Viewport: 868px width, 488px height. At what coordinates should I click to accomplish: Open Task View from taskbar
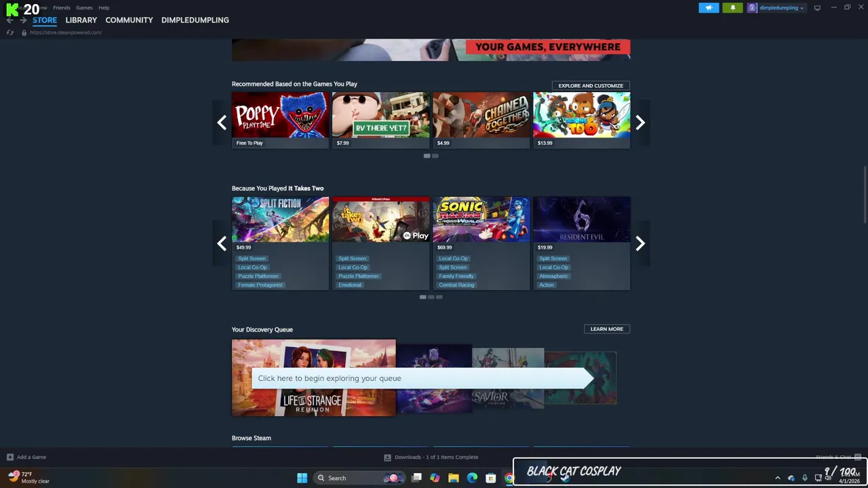(416, 479)
